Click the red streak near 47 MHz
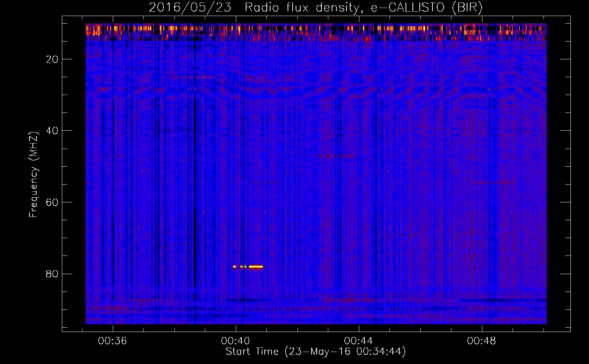This screenshot has height=364, width=589. (x=332, y=155)
